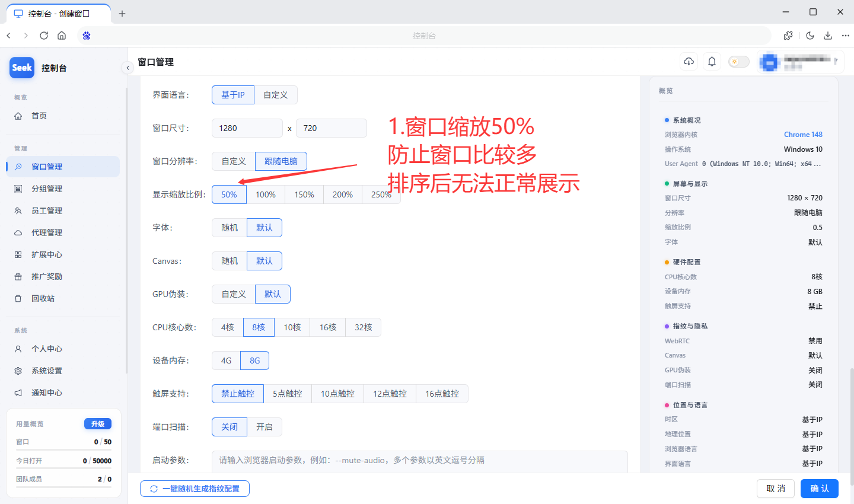Select 随机 for 字体
Image resolution: width=854 pixels, height=504 pixels.
230,228
